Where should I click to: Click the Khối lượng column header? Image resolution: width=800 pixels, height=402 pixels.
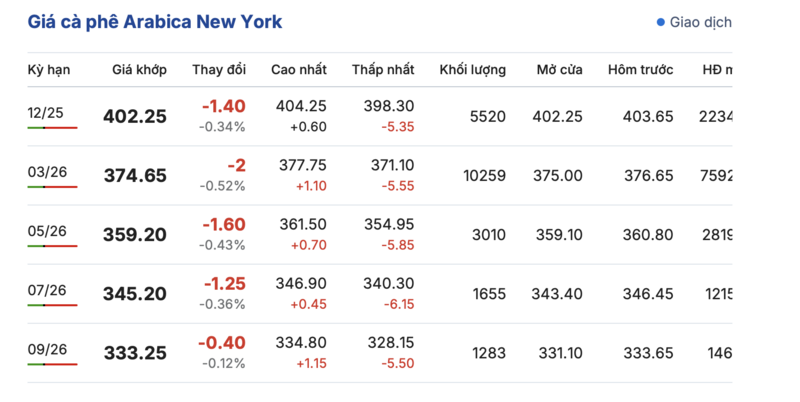[x=472, y=70]
